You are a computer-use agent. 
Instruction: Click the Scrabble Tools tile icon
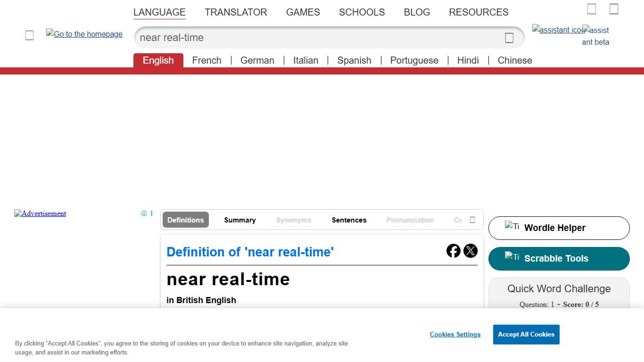[x=511, y=257]
